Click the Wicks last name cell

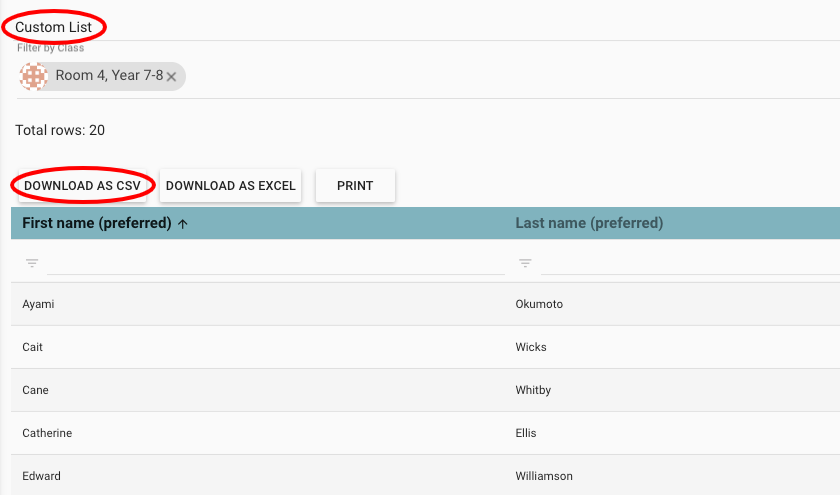coord(530,347)
